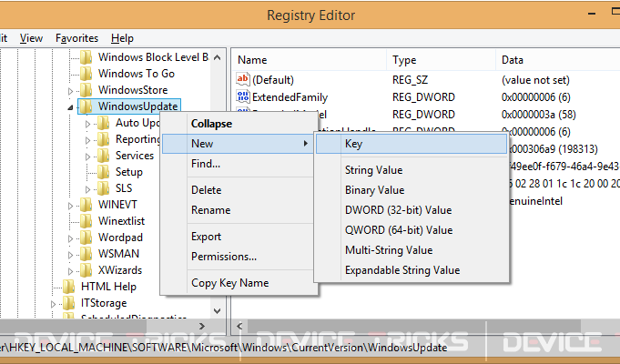Expand the Auto Update subkey arrow
620x364 pixels.
87,124
